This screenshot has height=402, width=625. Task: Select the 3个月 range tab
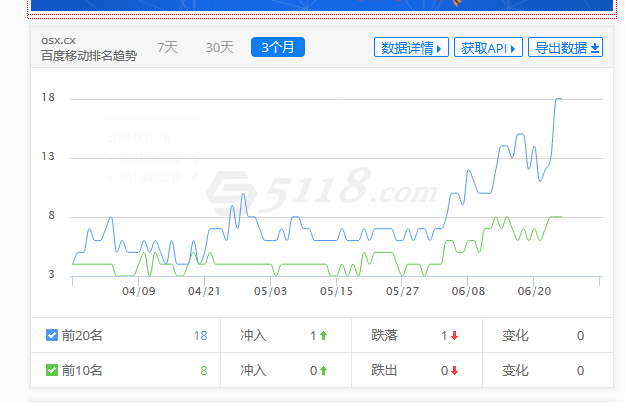tap(278, 47)
